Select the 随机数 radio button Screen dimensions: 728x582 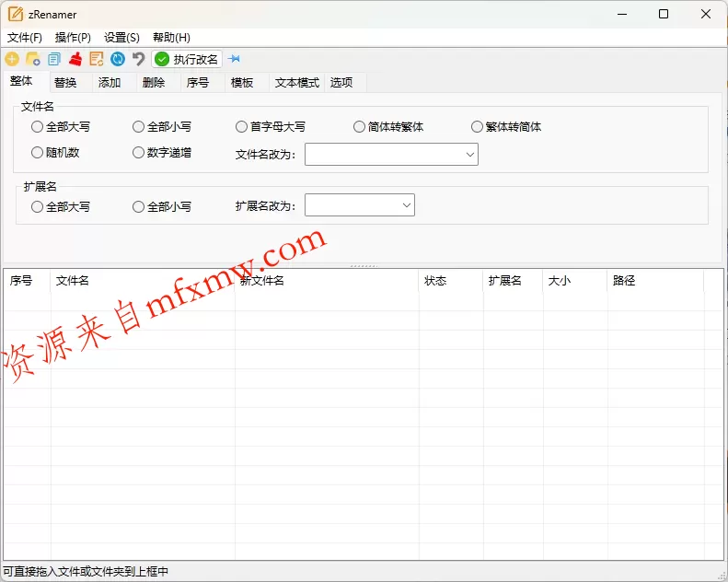(x=55, y=152)
